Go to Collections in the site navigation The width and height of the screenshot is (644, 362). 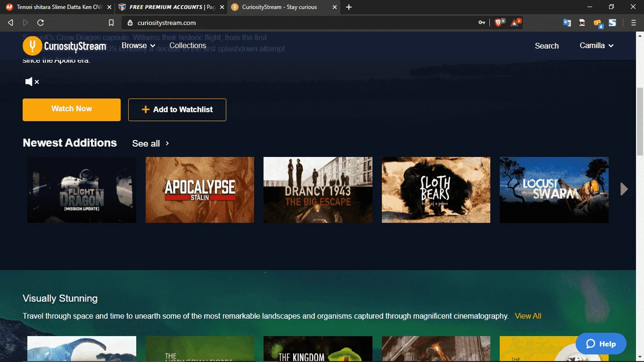[x=188, y=46]
